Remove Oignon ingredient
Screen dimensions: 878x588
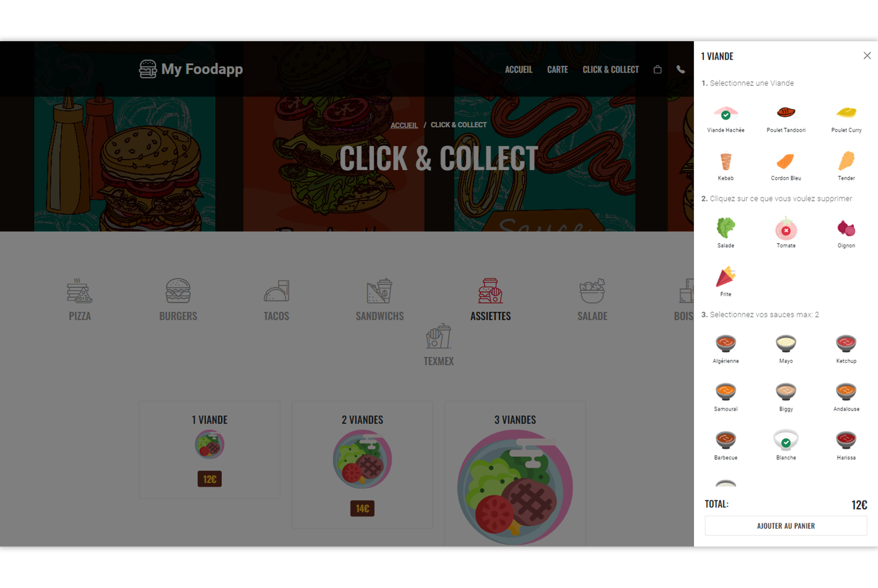pos(846,233)
